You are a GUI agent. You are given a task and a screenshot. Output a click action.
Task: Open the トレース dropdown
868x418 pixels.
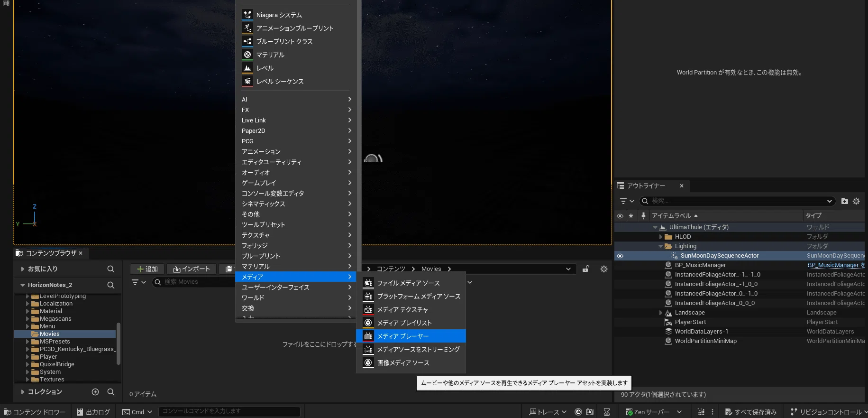click(548, 412)
